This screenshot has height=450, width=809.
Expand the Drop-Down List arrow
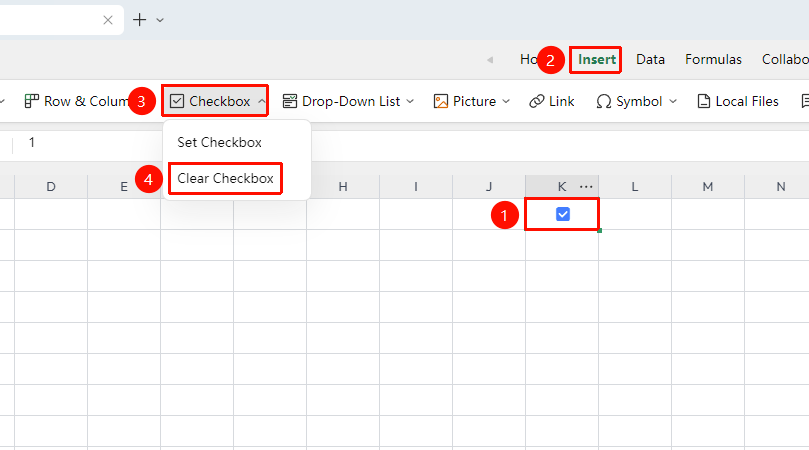(410, 101)
